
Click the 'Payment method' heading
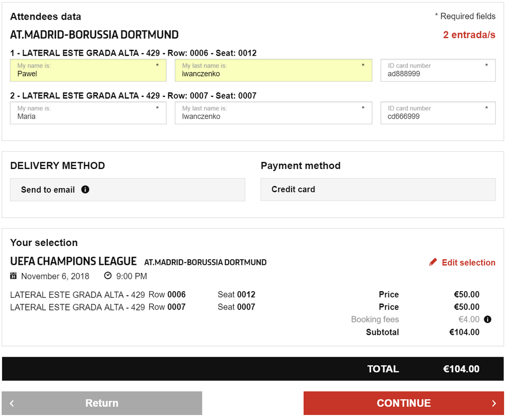[x=301, y=166]
